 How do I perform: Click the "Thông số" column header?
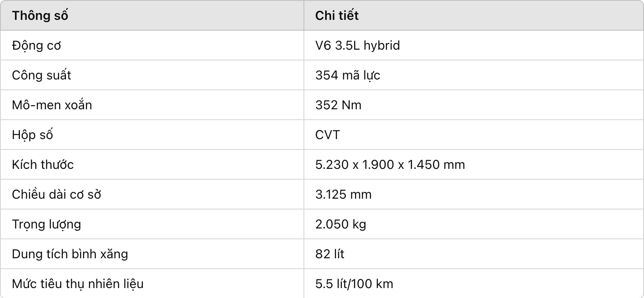(40, 16)
